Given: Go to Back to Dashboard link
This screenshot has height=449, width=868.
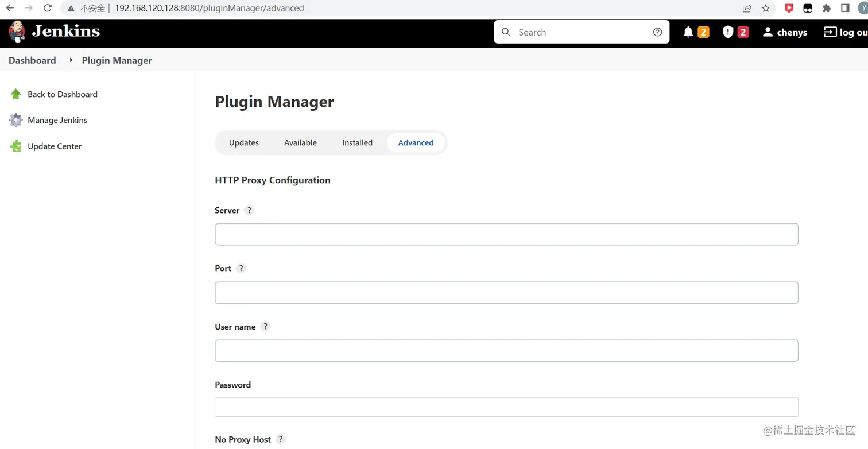Looking at the screenshot, I should point(63,94).
